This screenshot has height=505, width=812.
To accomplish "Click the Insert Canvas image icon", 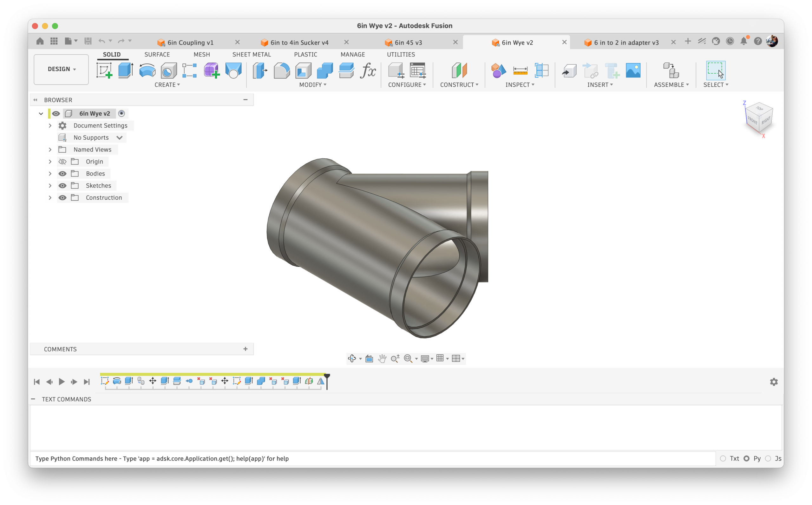I will pos(633,70).
